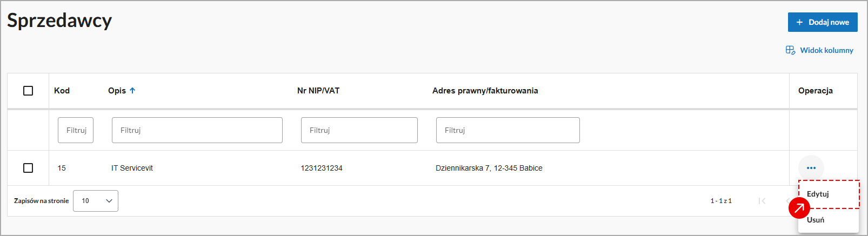Viewport: 868px width, 236px height.
Task: Click the Dziennikarska 7 address cell
Action: (489, 168)
